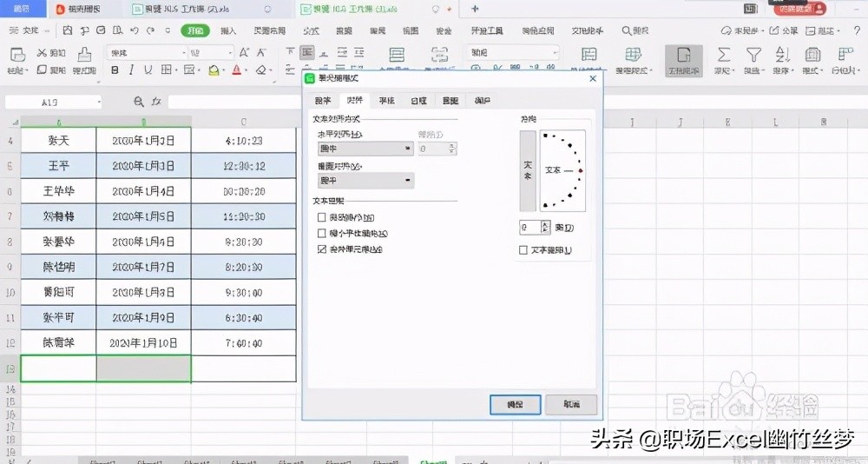
Task: Click the Redo arrow icon
Action: click(x=150, y=30)
